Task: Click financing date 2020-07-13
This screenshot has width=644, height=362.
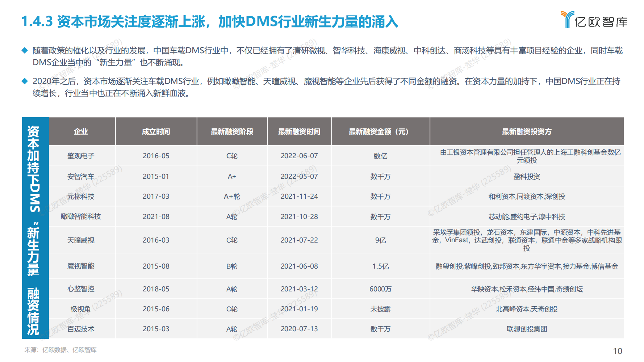Action: [299, 329]
